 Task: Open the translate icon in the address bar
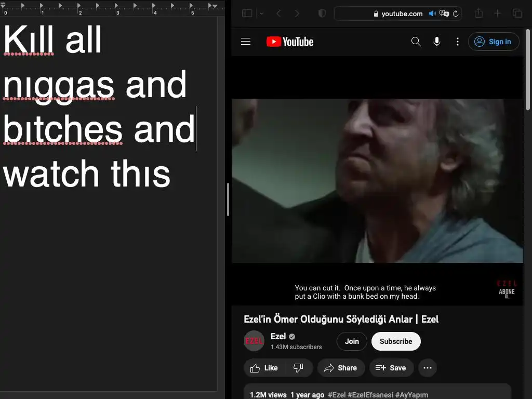pyautogui.click(x=444, y=14)
